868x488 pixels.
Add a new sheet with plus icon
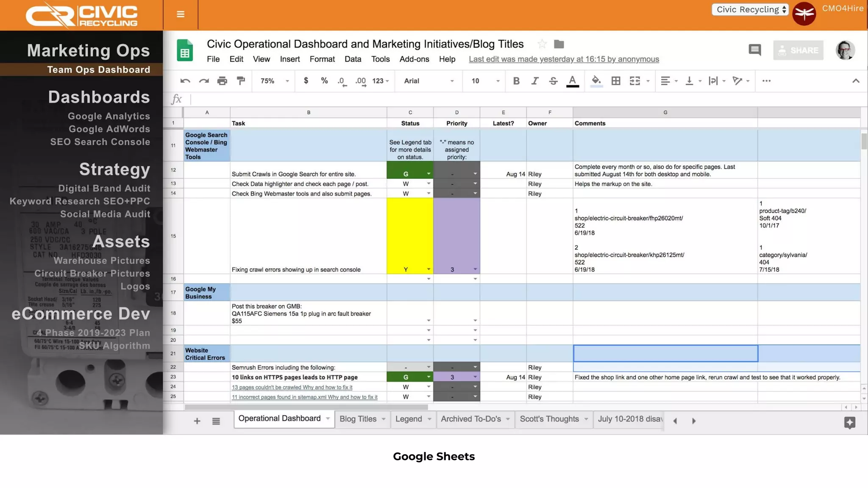tap(197, 421)
